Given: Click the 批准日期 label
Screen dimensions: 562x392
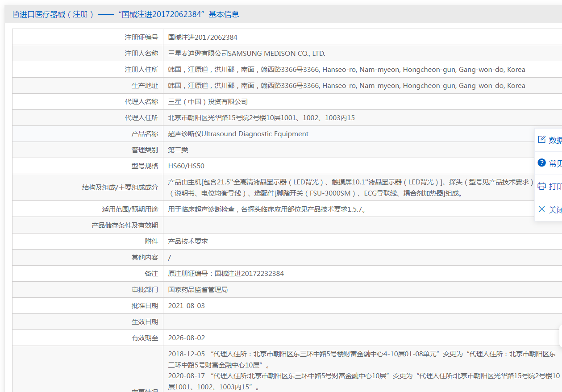Looking at the screenshot, I should (x=145, y=306).
